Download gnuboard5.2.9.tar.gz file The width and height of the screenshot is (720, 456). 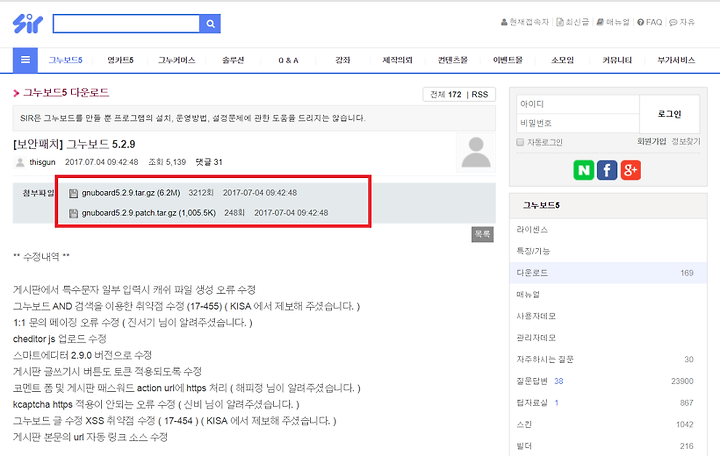pos(131,193)
